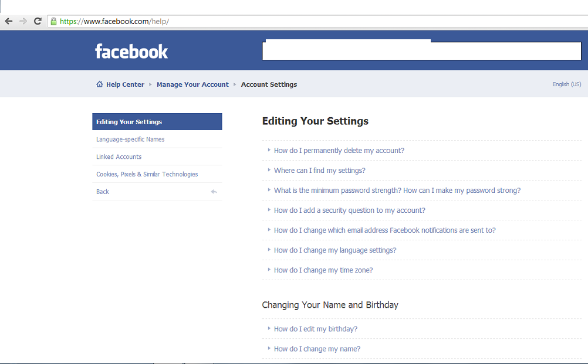Open 'How do I edit my birthday?'
588x364 pixels.
pos(315,329)
